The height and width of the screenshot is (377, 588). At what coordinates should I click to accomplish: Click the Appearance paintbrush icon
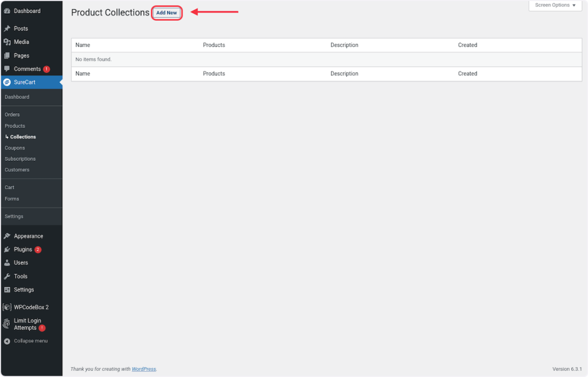tap(7, 236)
